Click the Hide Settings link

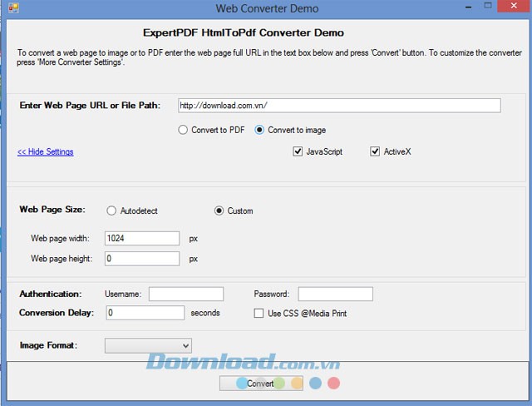pyautogui.click(x=46, y=152)
